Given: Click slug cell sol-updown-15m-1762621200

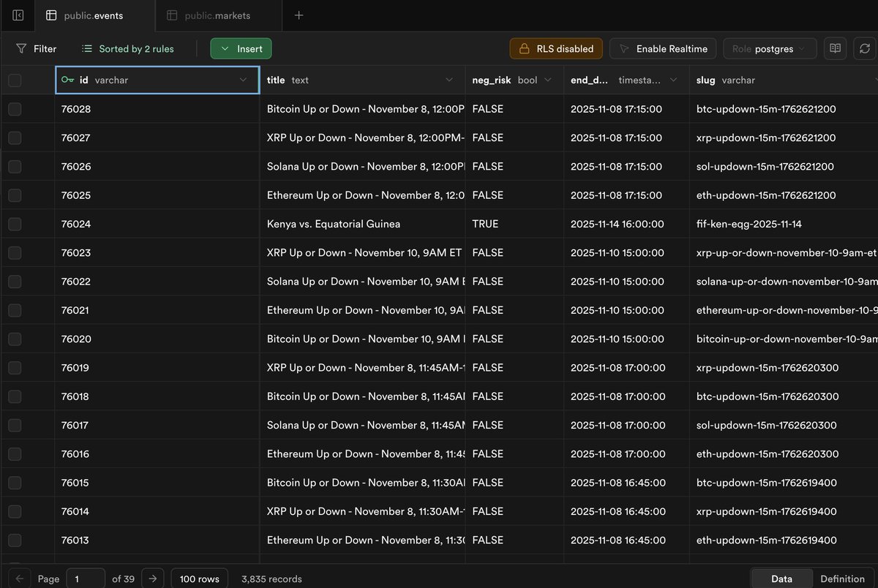Looking at the screenshot, I should point(784,166).
